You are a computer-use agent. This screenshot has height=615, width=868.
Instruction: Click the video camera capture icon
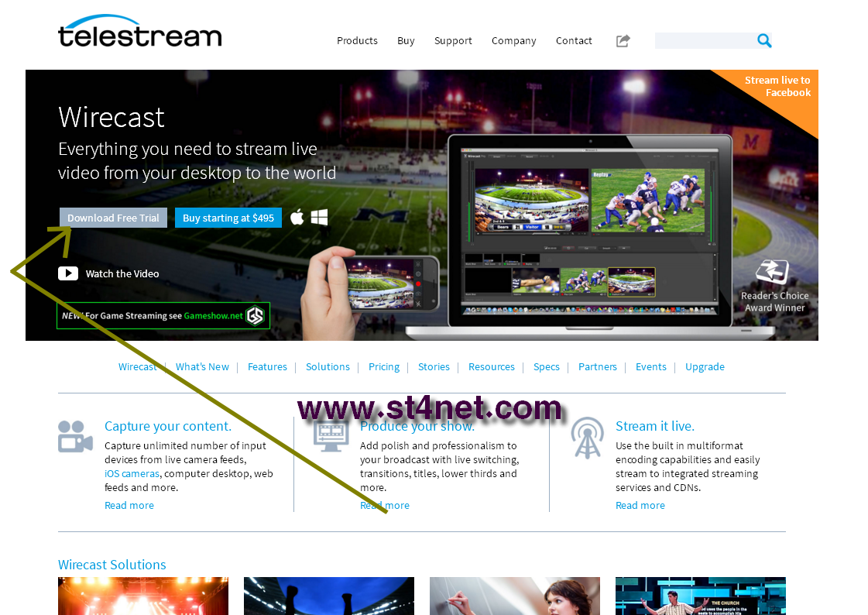[75, 437]
